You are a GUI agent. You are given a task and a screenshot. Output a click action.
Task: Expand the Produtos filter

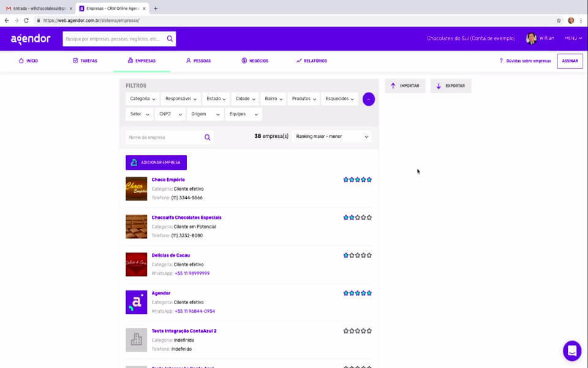pos(304,99)
